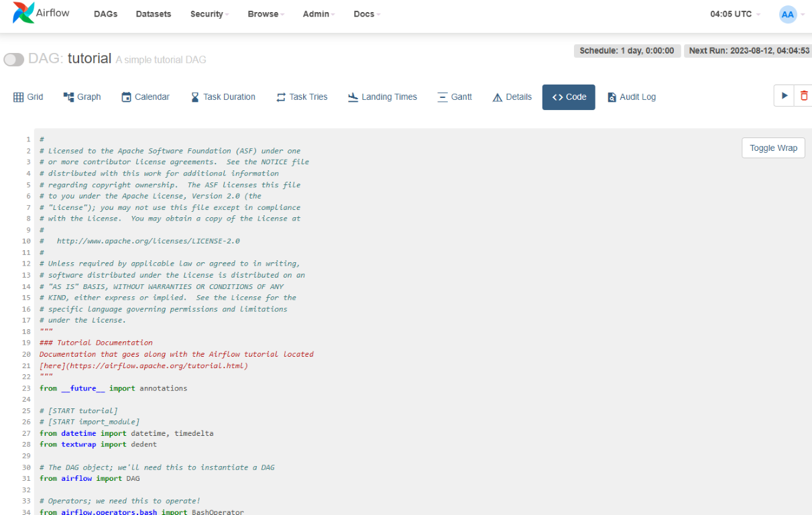Click the Task Duration hourglass icon
812x515 pixels.
click(195, 97)
